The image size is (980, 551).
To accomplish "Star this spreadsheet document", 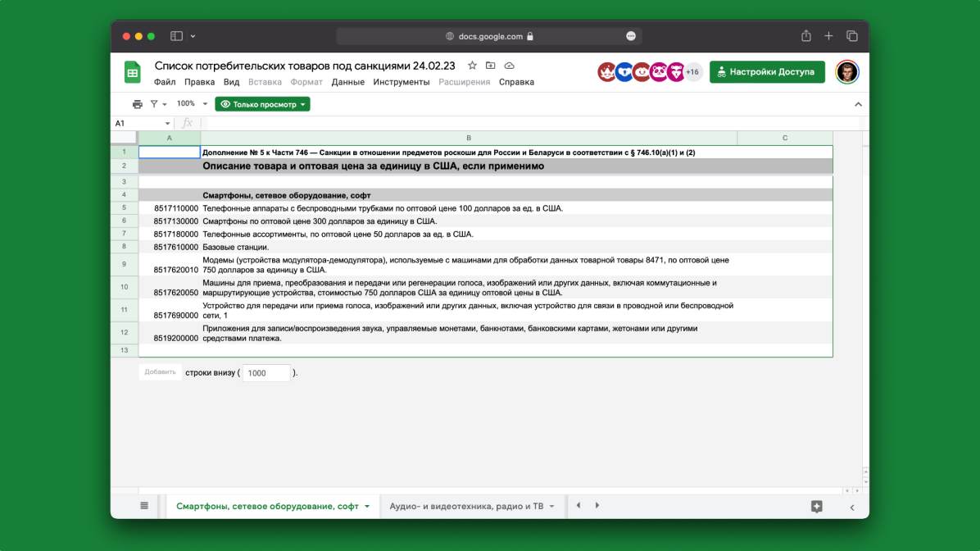I will [x=472, y=66].
